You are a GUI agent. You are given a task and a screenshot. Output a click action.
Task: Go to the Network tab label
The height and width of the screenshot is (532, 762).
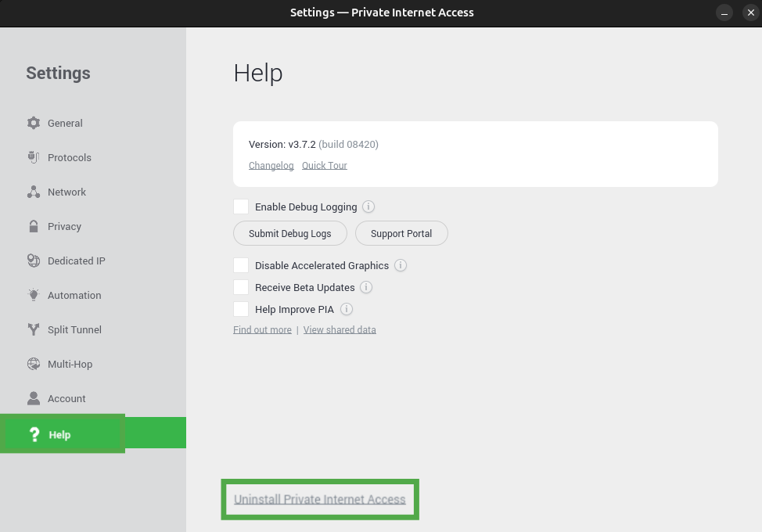coord(66,192)
